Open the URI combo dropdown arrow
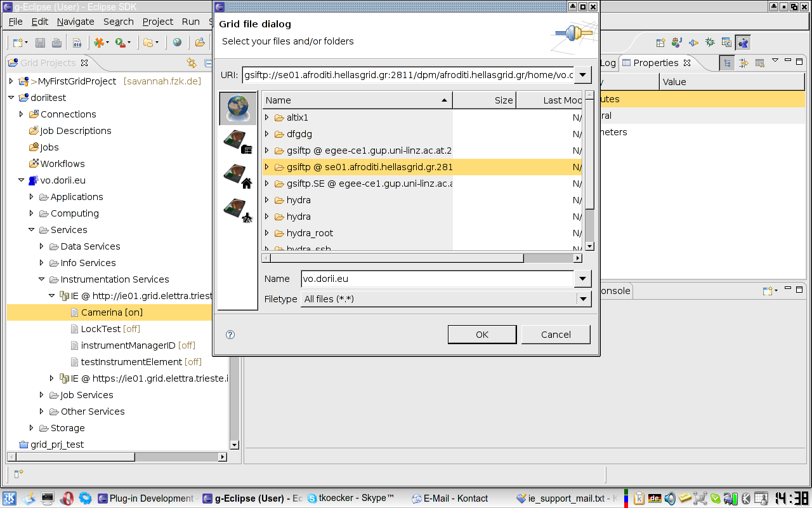The image size is (812, 508). tap(583, 75)
